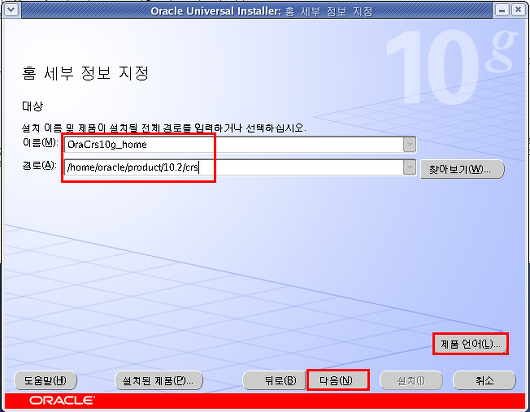Open 제품 언어(L)... product languages dialog
Screen dimensions: 530x412
point(470,344)
